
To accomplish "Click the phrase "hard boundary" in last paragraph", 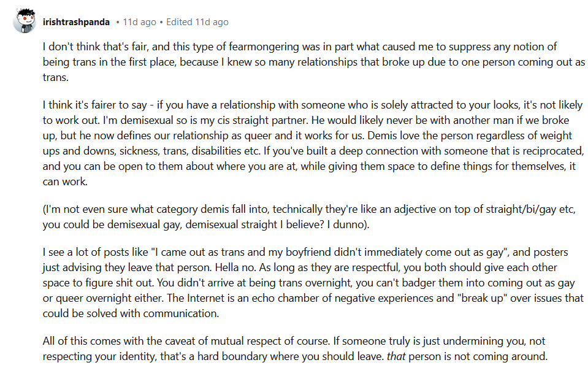I will tap(229, 356).
